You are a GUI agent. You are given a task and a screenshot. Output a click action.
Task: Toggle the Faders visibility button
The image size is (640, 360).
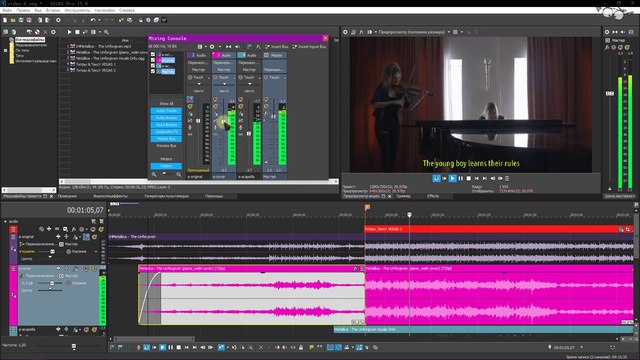166,166
